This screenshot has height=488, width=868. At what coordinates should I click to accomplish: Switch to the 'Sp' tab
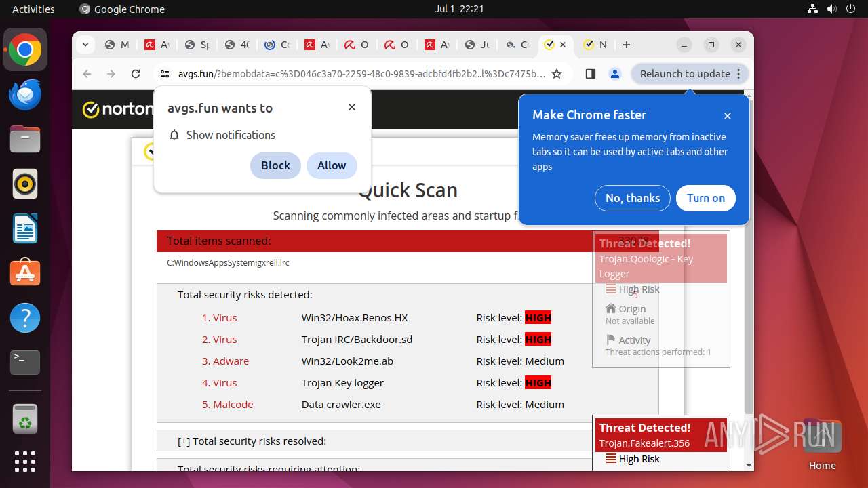[x=197, y=45]
